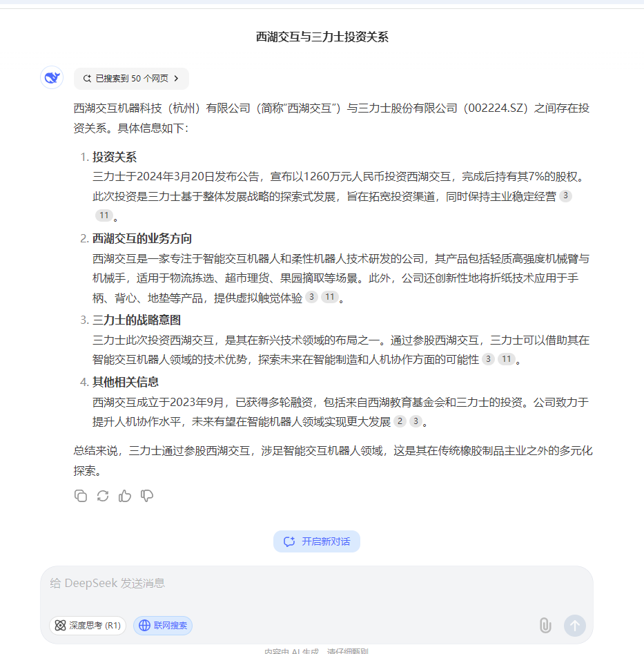The image size is (644, 654).
Task: Attach a file with the paperclip icon
Action: pos(545,626)
